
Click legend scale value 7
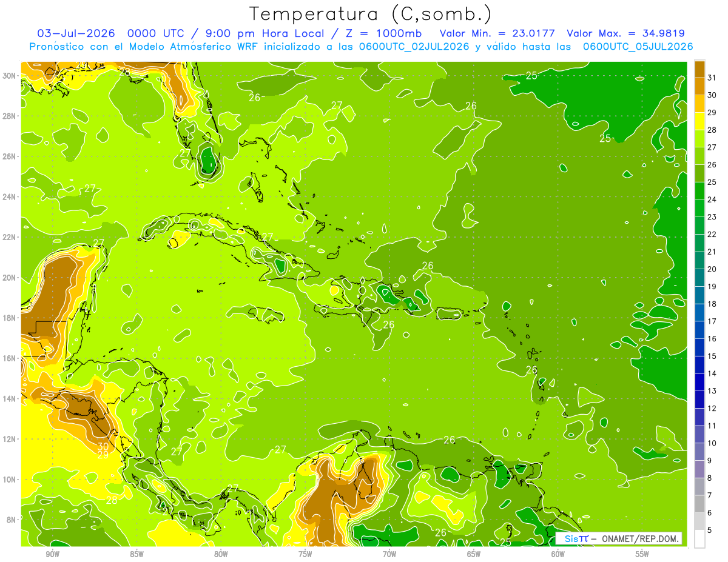point(709,496)
